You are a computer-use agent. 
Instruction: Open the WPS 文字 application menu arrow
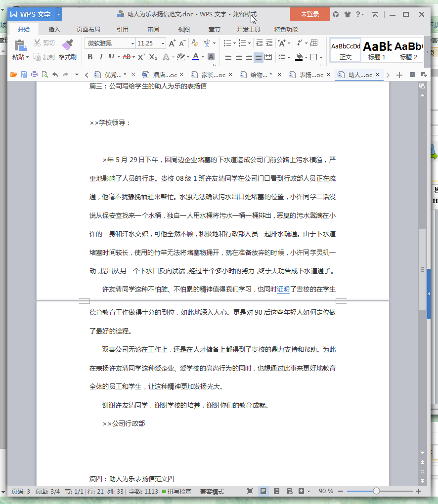pyautogui.click(x=58, y=14)
